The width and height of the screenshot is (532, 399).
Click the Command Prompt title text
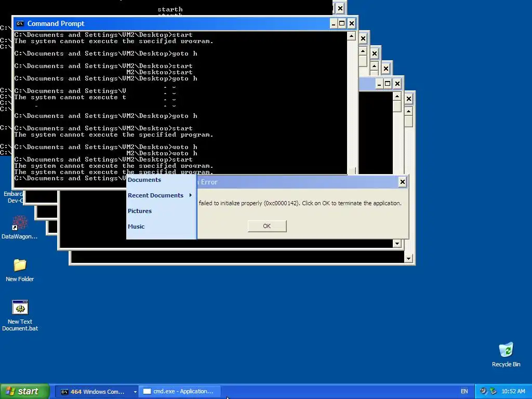coord(56,23)
